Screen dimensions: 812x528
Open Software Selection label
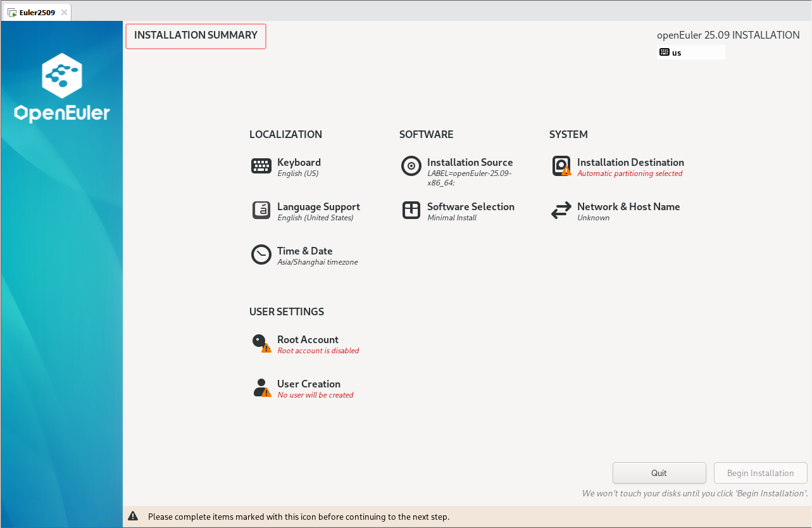[471, 206]
